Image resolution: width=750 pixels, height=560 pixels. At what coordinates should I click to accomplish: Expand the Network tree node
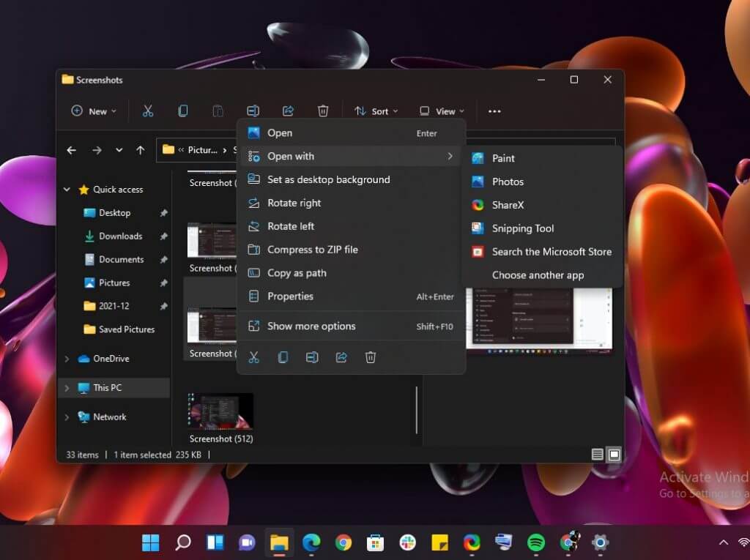point(67,417)
